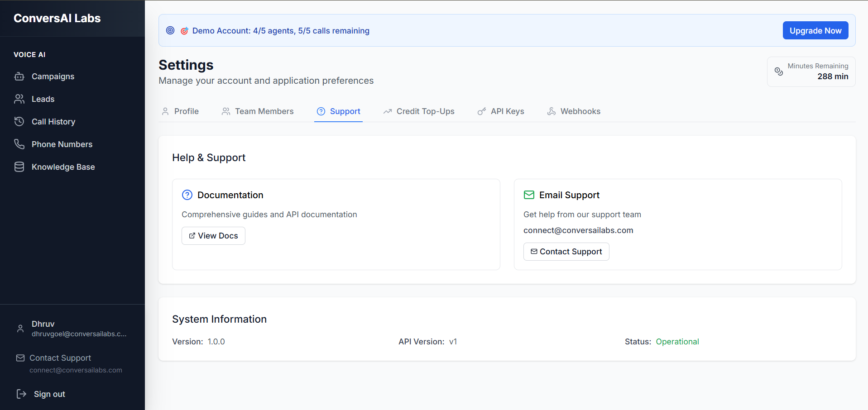Click the Sign out arrow icon
Viewport: 868px width, 410px height.
pos(21,394)
